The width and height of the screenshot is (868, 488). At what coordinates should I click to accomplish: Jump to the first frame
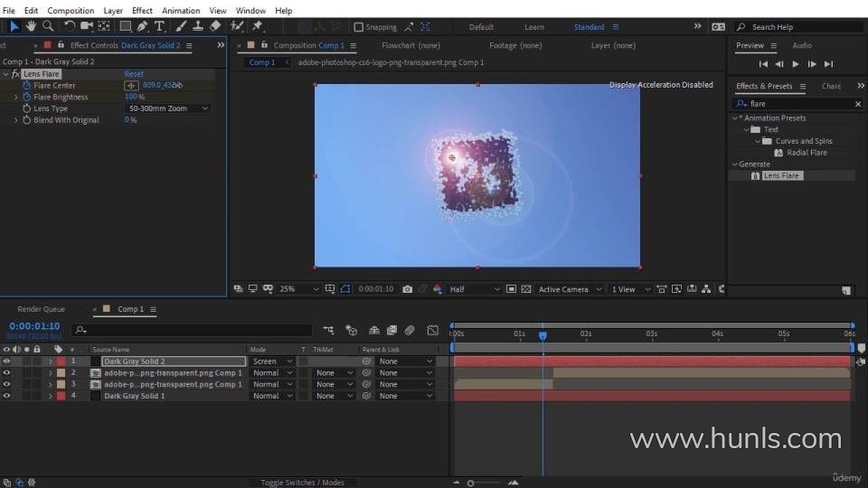(x=763, y=64)
